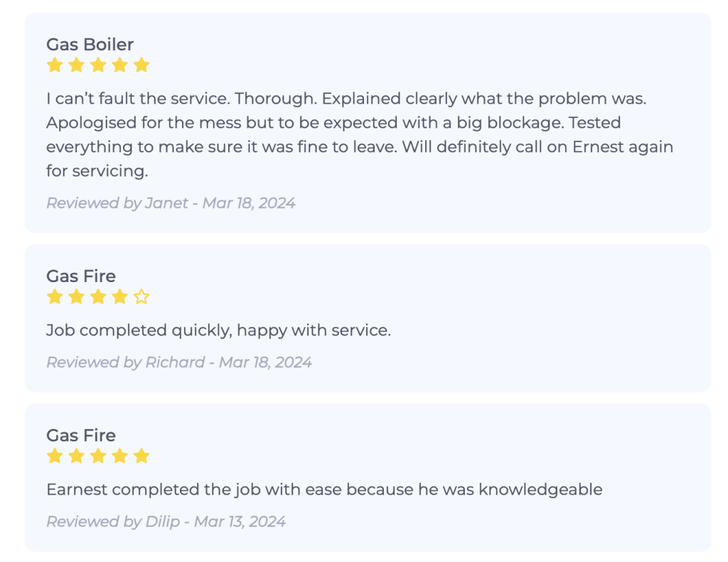Viewport: 728px width, 562px height.
Task: Click fifth star in Janet's Gas Boiler review
Action: [141, 65]
